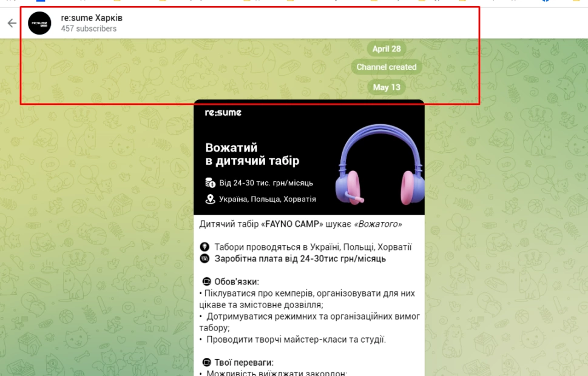Jump to the May 13 date badge

coord(387,87)
